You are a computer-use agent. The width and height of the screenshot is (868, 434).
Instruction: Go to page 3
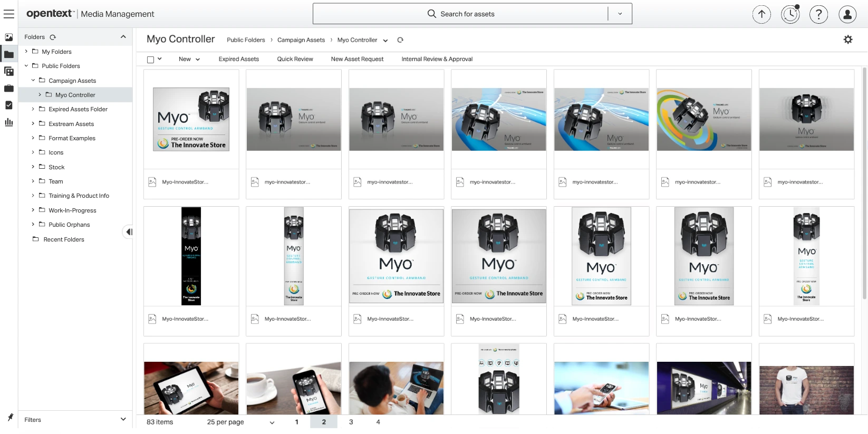click(351, 422)
